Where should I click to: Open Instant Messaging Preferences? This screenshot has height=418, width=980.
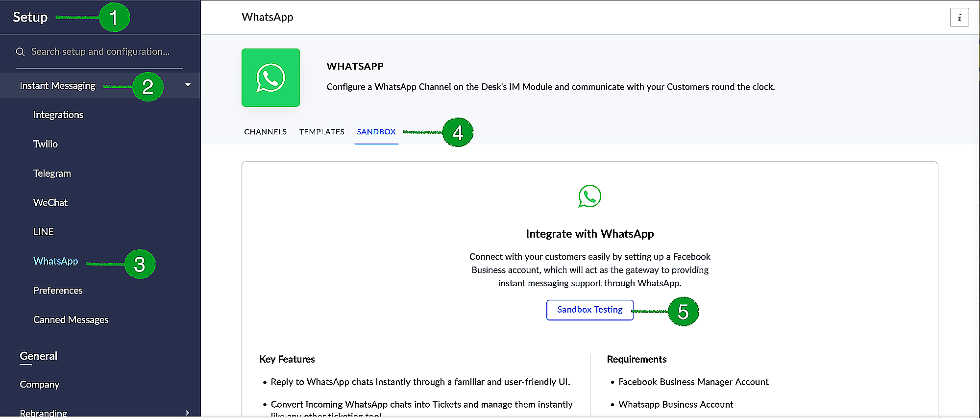[x=58, y=291]
